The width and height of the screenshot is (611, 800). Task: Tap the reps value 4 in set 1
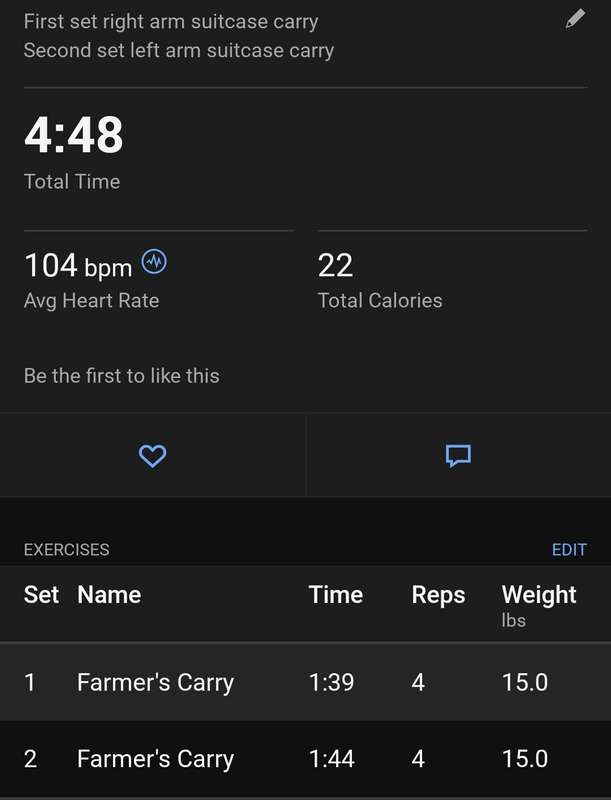click(418, 682)
